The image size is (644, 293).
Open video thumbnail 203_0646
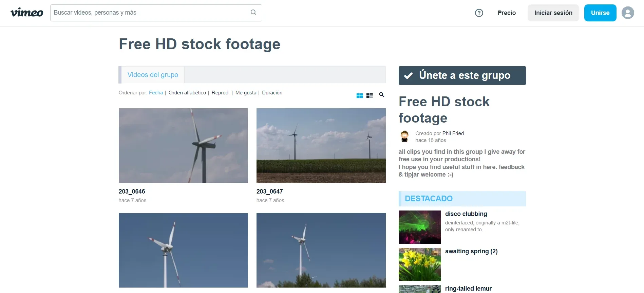[183, 146]
